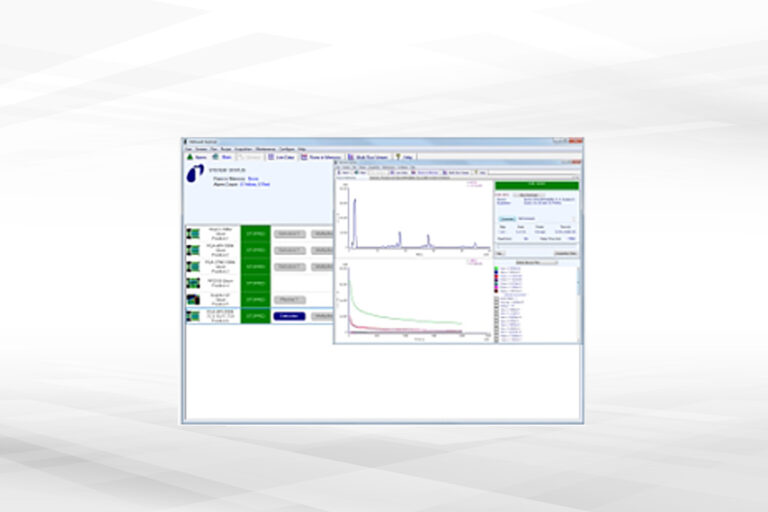Click green status cell of first instrument

[x=255, y=233]
